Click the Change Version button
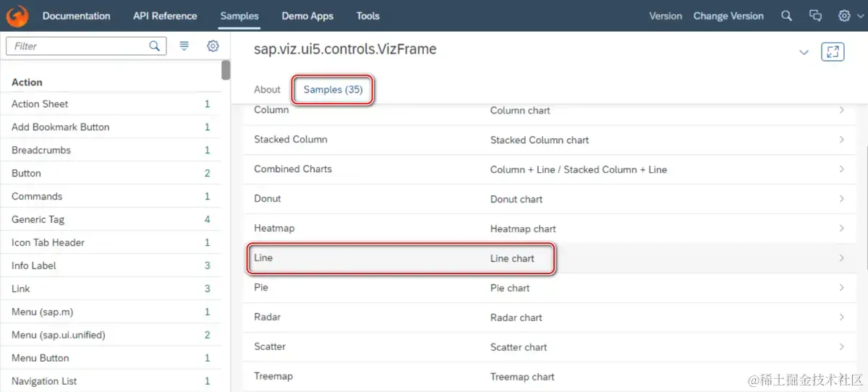868x392 pixels. (728, 16)
